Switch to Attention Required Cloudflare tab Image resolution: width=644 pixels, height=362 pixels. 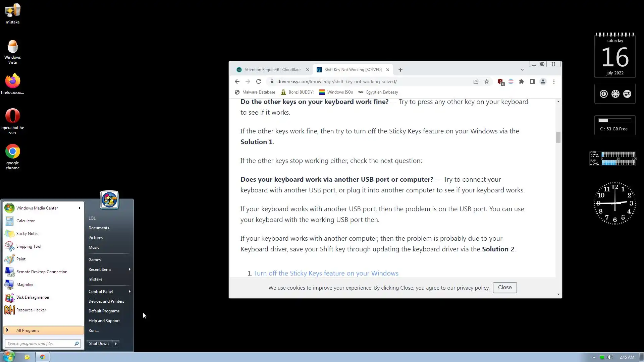(x=272, y=70)
